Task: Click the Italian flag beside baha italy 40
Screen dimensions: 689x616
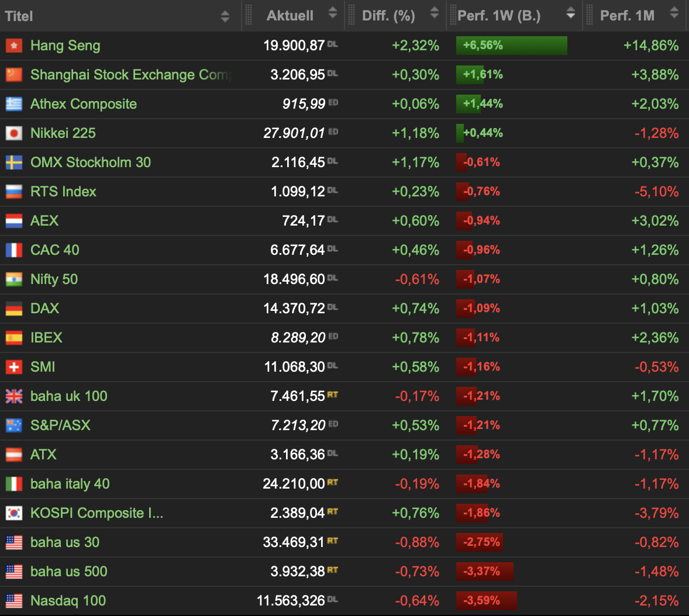Action: click(x=14, y=484)
